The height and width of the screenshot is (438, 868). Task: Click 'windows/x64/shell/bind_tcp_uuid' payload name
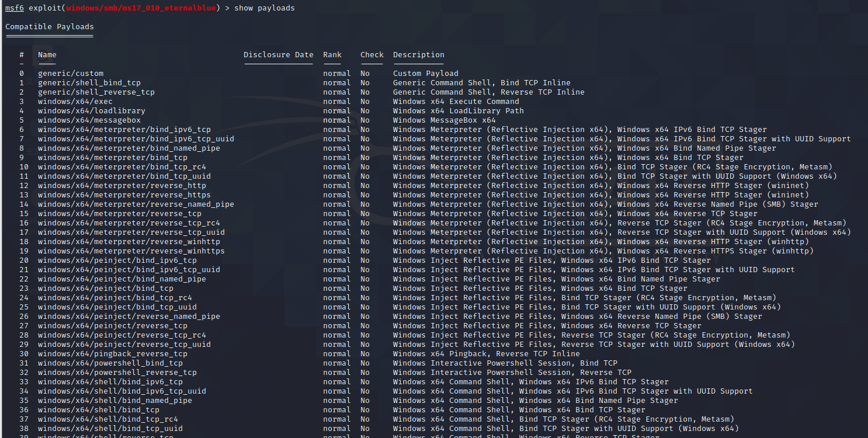click(x=110, y=429)
